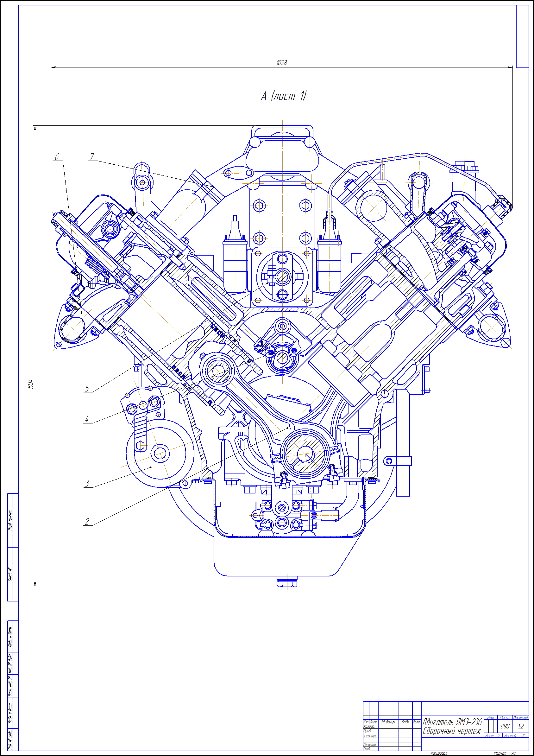Click the "Т.контр." row label
Viewport: 534px width, 756px height.
click(370, 735)
